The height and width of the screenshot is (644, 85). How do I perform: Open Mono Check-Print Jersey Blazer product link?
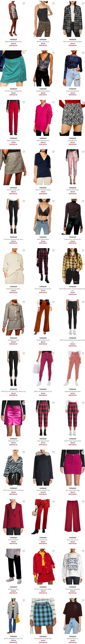72,42
